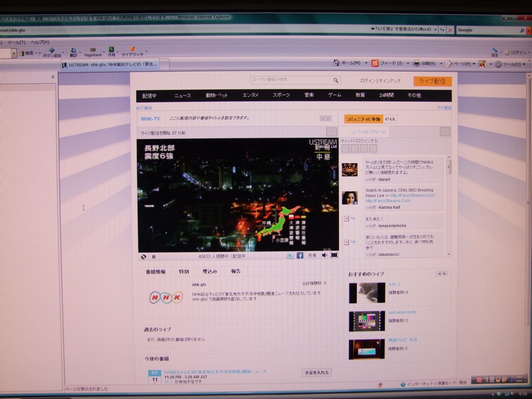
Task: Click the stop (red X) button by the address bar
Action: coord(450,30)
